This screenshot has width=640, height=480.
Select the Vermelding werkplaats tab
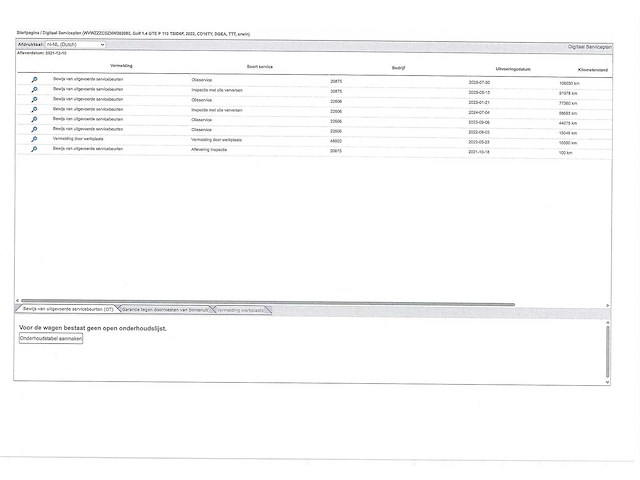click(241, 310)
